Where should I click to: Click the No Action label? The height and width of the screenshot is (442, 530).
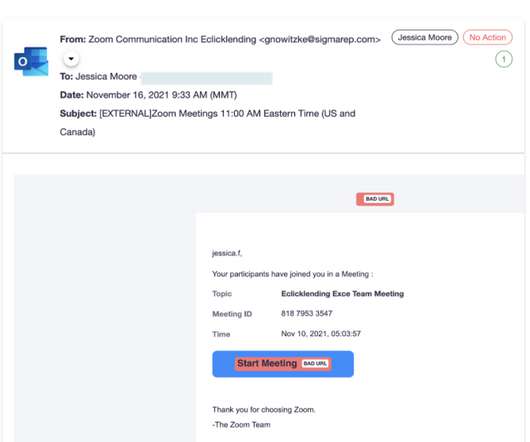(x=487, y=38)
